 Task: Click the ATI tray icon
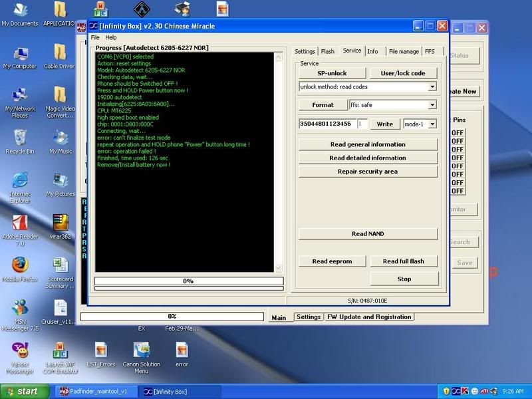[484, 391]
